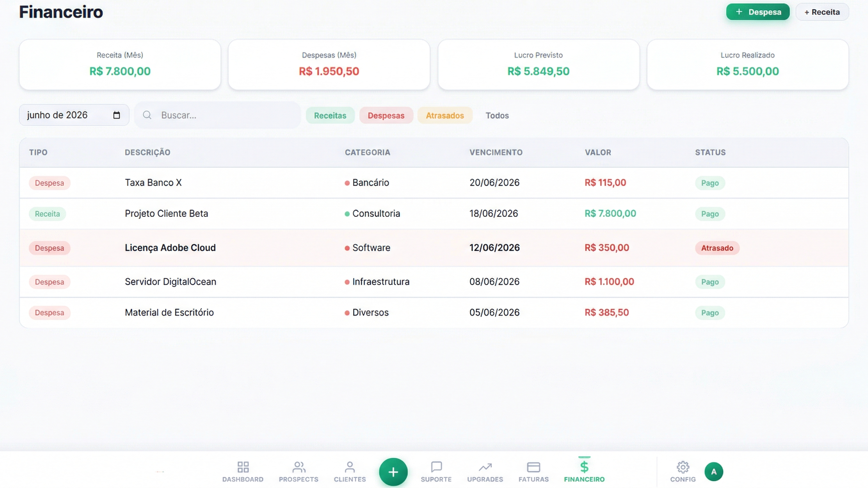Screen dimensions: 868x488
Task: Click the junho de 2026 month field
Action: tap(66, 115)
